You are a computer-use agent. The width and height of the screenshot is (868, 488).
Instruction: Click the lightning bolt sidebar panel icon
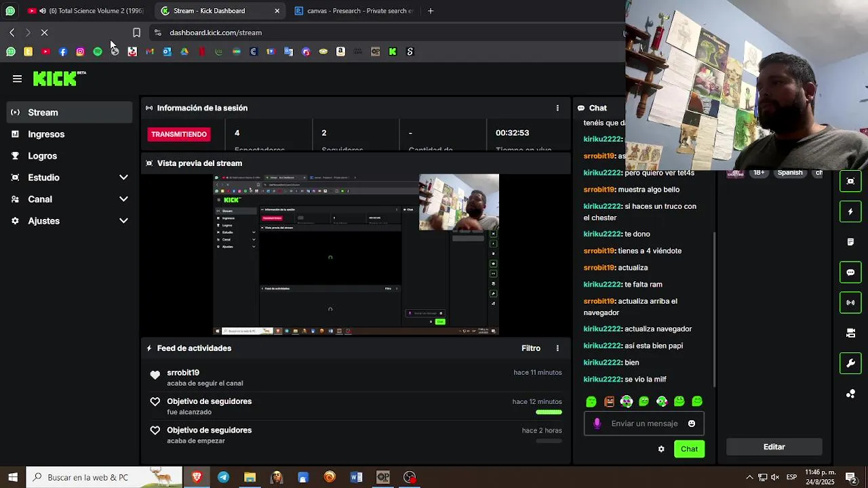(x=850, y=211)
